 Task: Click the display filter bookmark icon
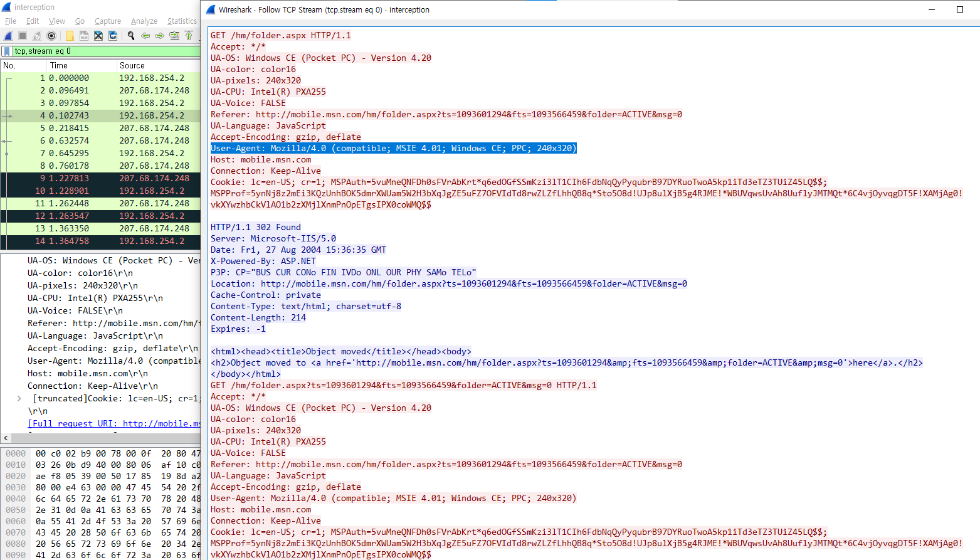[x=7, y=51]
